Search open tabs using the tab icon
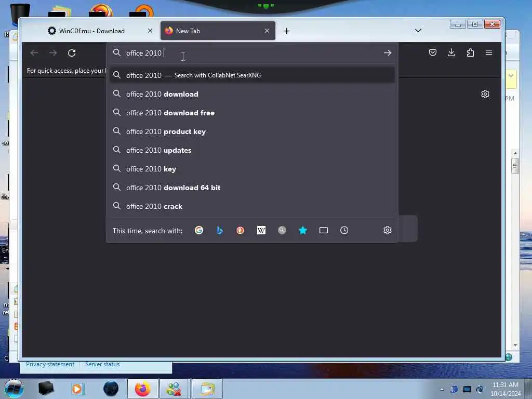 pos(324,230)
